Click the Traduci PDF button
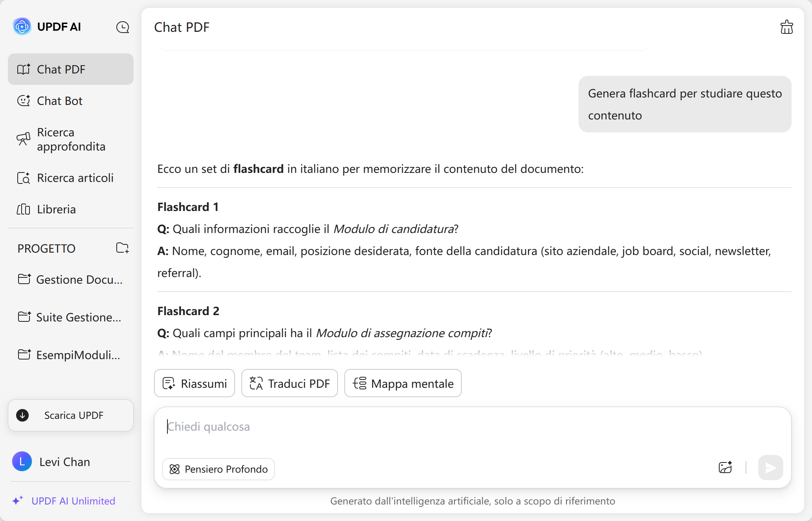 tap(289, 383)
